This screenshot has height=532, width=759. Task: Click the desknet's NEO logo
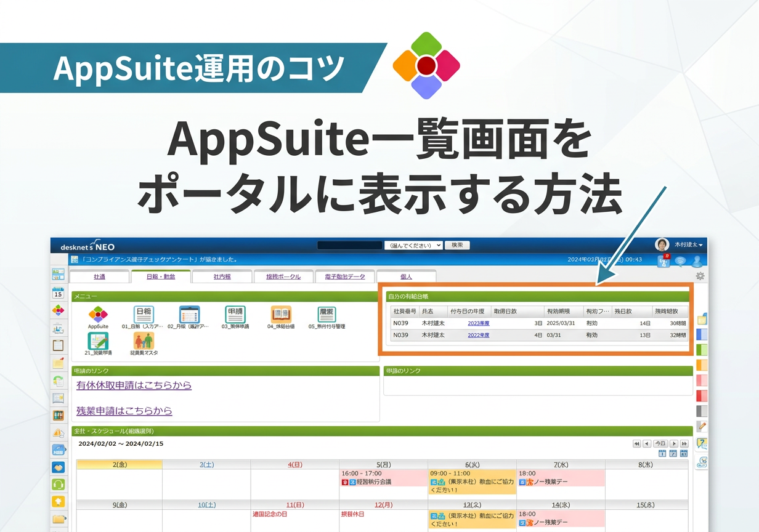(87, 246)
